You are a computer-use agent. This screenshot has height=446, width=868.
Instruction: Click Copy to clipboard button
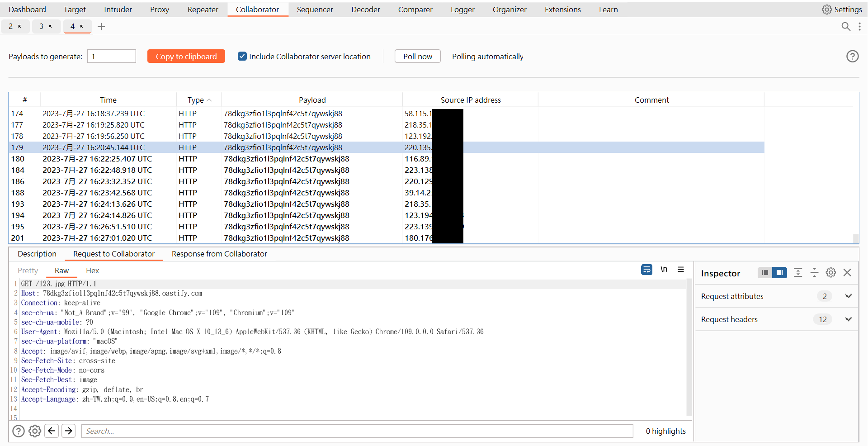click(186, 56)
